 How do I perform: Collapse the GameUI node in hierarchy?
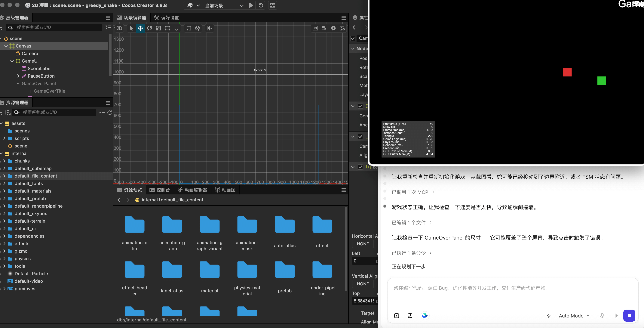tap(12, 61)
